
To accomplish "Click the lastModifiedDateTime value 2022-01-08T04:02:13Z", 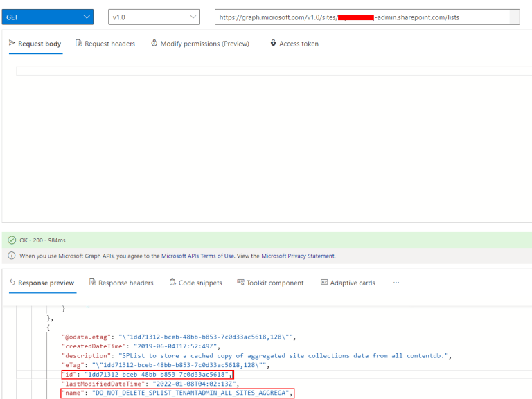I will pos(194,384).
